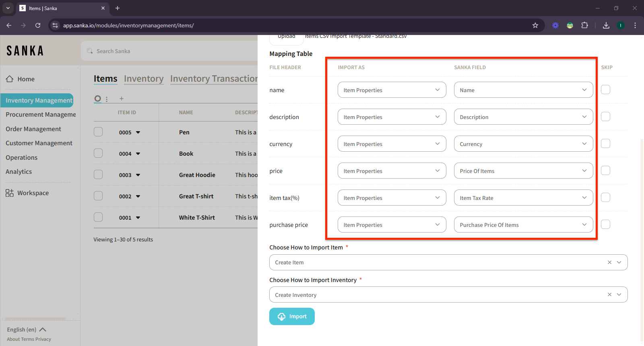Bookmark this page with star icon

pos(535,25)
